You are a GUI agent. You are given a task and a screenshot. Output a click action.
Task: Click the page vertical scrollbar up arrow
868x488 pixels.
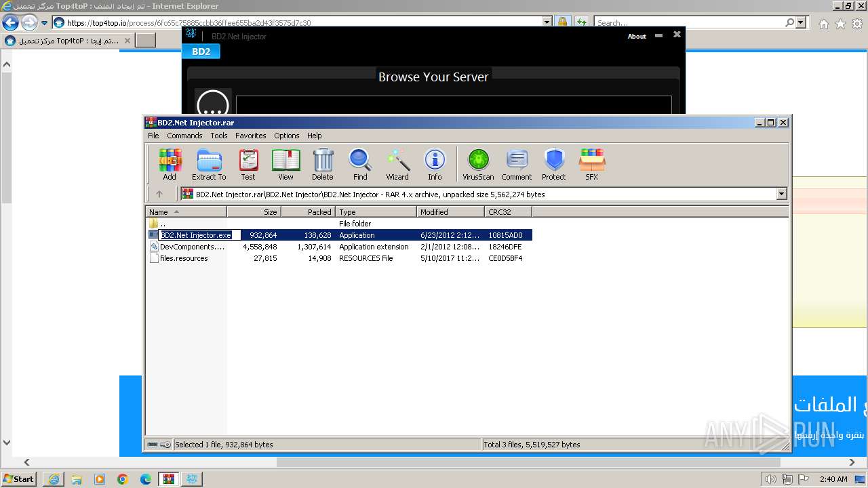point(7,64)
